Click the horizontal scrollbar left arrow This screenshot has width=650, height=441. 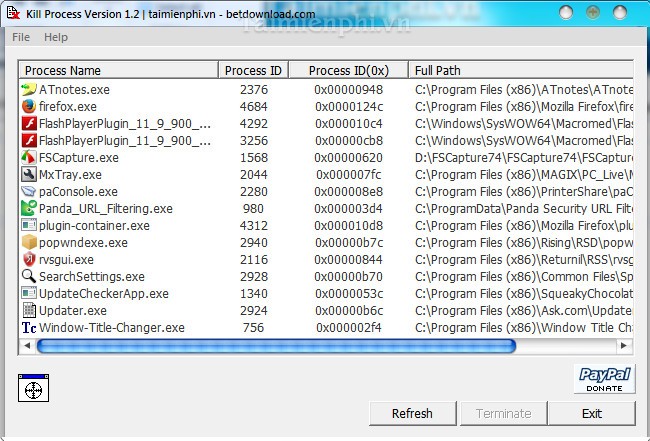[27, 346]
